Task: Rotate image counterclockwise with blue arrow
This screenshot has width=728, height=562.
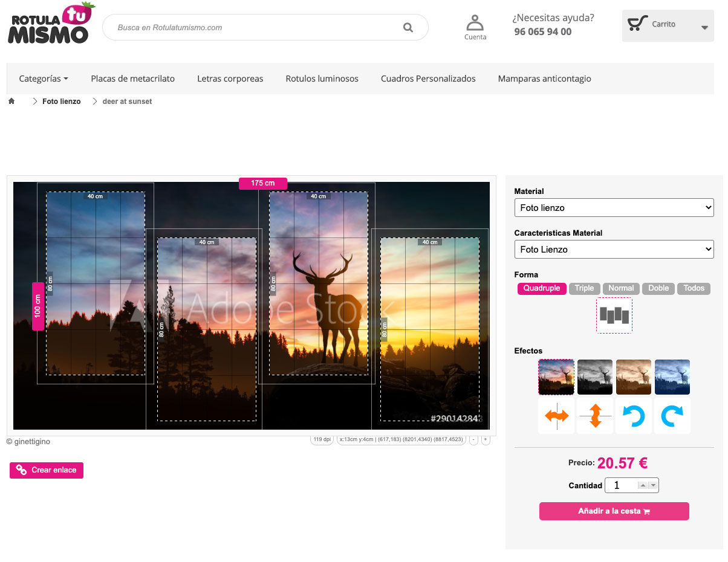Action: [x=633, y=416]
